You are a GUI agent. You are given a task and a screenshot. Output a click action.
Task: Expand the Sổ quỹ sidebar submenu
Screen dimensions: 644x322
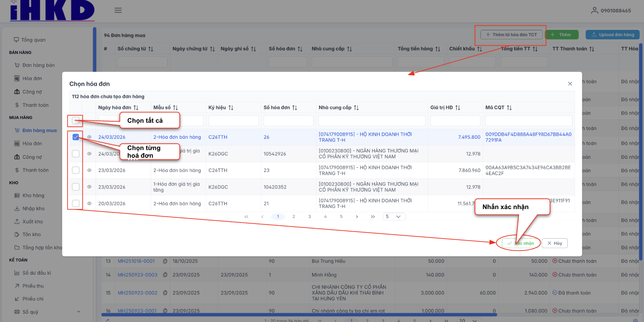point(78,312)
